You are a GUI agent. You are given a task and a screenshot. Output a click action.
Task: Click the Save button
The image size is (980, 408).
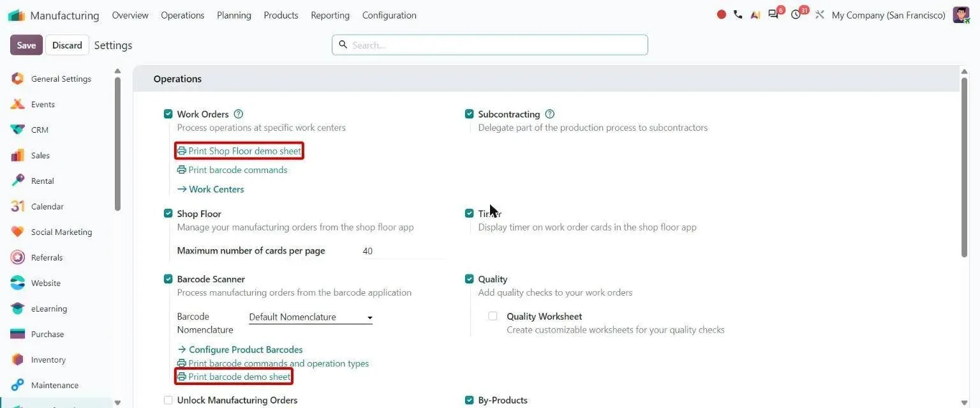tap(26, 45)
